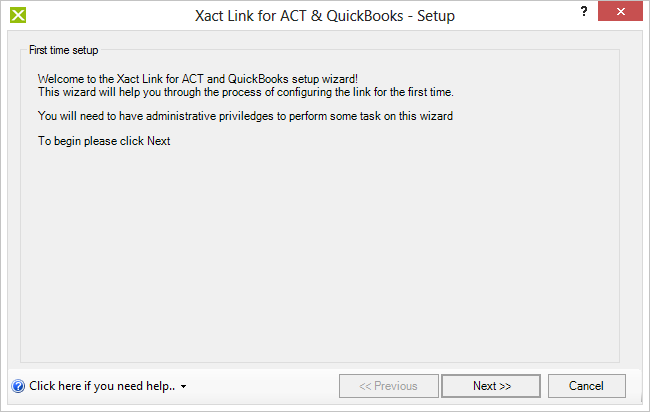Click the empty space between help link and Previous

(x=263, y=386)
